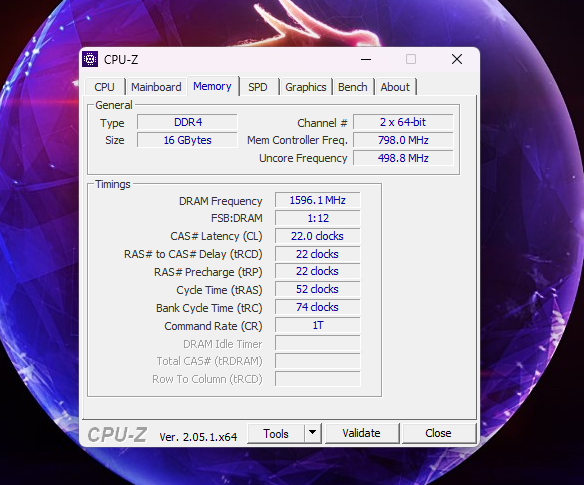
Task: Select the Memory tab
Action: (x=212, y=86)
